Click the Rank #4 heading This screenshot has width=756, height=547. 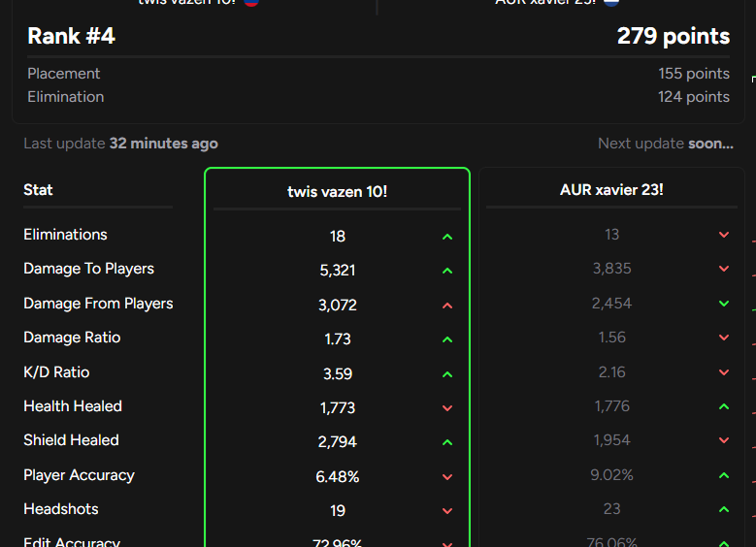pyautogui.click(x=72, y=36)
